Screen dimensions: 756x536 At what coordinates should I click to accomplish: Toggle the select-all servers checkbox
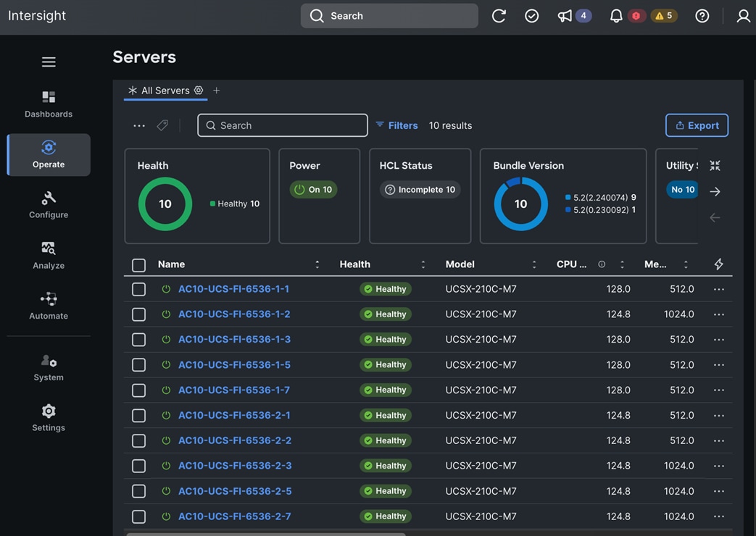(139, 264)
